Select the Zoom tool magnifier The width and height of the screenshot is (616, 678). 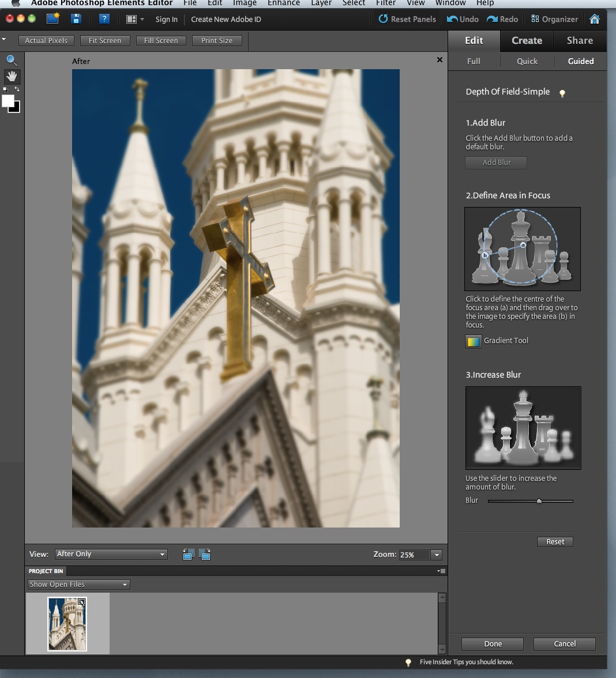click(12, 60)
